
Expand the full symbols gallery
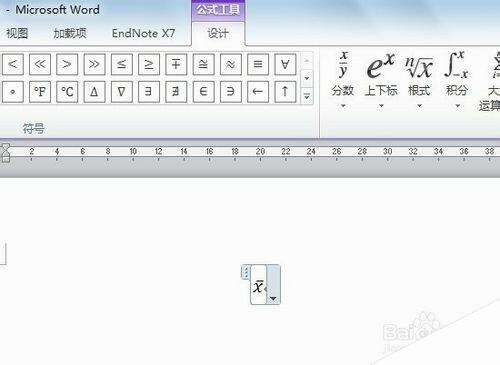pos(307,96)
